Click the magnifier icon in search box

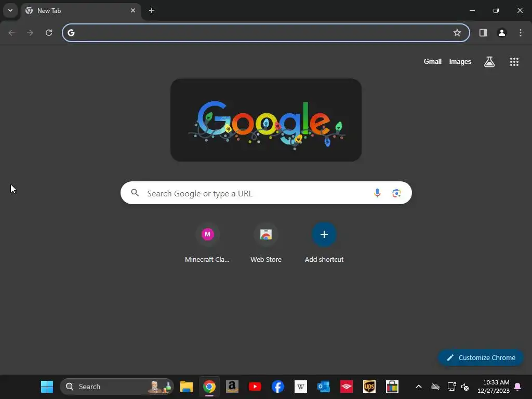(135, 193)
